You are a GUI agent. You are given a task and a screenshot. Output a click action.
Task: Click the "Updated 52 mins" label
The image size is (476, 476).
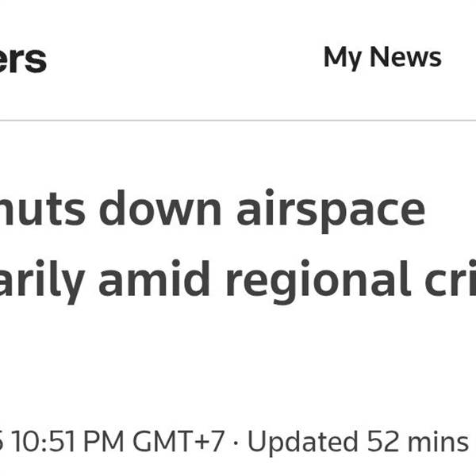click(x=359, y=443)
